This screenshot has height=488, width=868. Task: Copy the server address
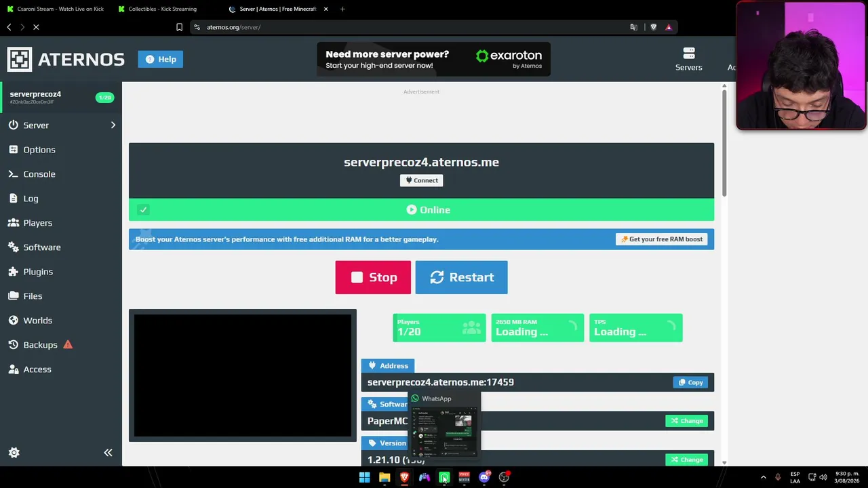coord(690,382)
